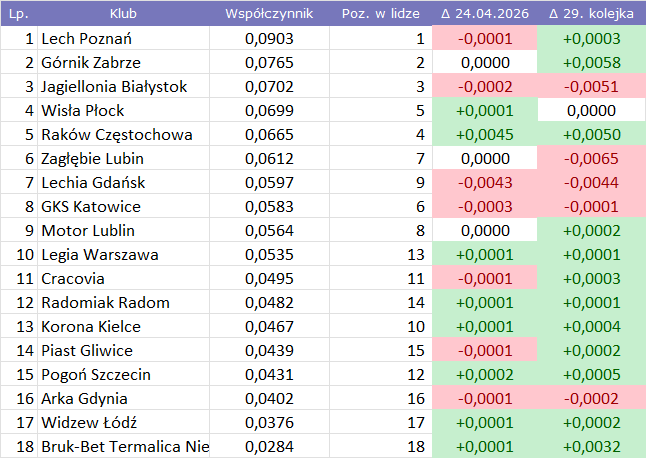
Task: Click Raków Częstochowa's +0,0045 cell
Action: 484,135
